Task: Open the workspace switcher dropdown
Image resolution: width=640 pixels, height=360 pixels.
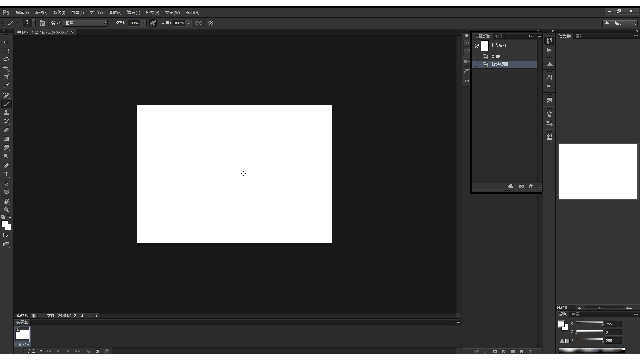Action: [620, 23]
